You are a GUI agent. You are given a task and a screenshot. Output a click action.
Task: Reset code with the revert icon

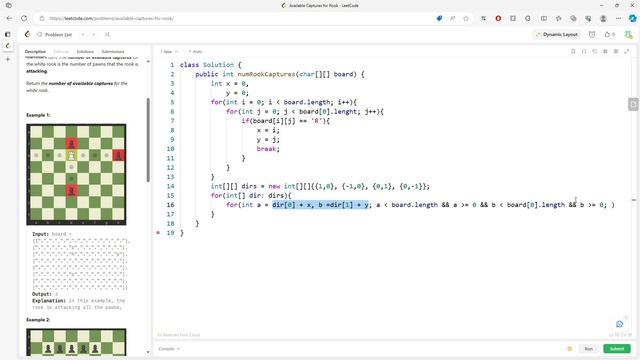(x=595, y=51)
